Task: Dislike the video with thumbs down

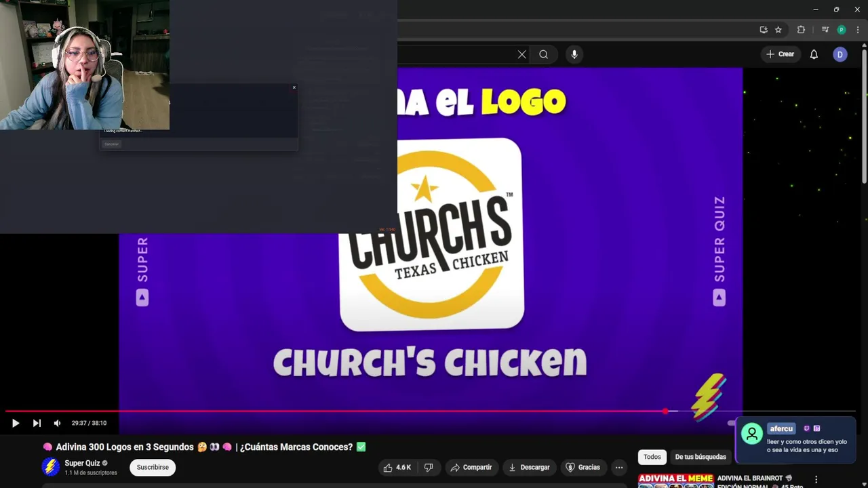Action: point(429,467)
